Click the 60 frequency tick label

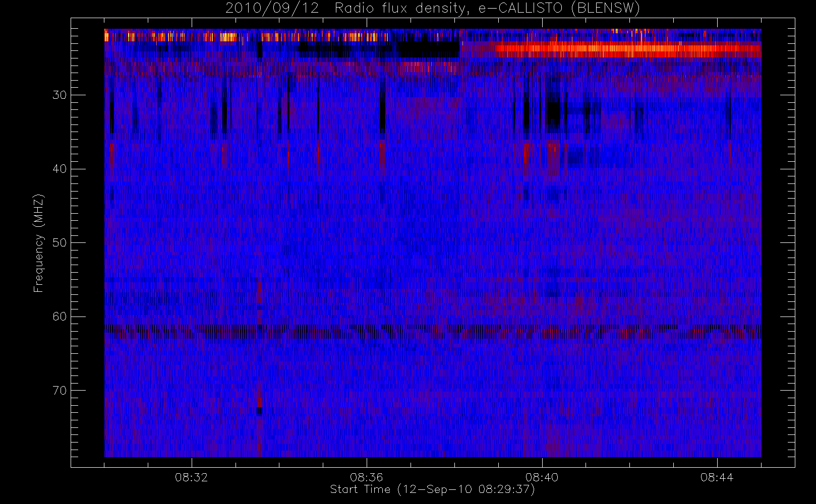coord(60,317)
